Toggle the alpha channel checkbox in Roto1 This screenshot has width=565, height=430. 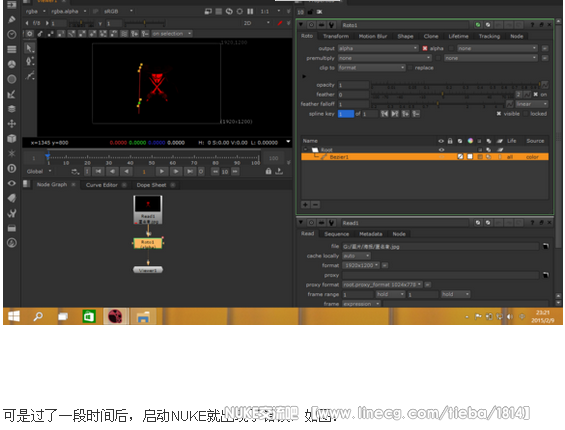(x=425, y=48)
